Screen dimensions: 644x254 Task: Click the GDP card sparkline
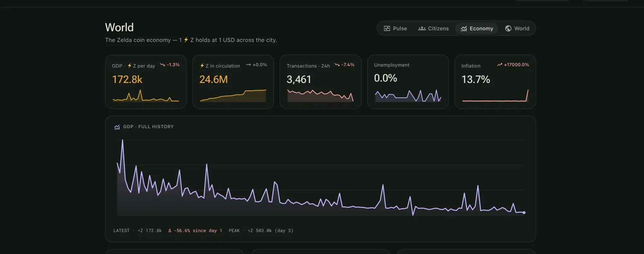[x=146, y=96]
